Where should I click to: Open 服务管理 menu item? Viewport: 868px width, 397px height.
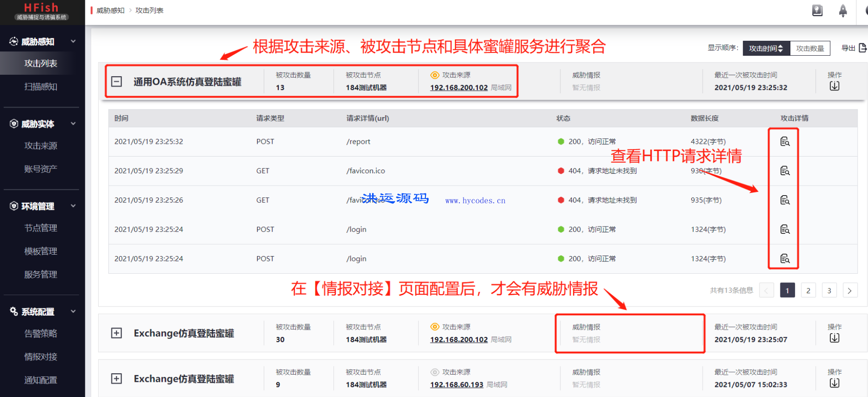pyautogui.click(x=41, y=275)
